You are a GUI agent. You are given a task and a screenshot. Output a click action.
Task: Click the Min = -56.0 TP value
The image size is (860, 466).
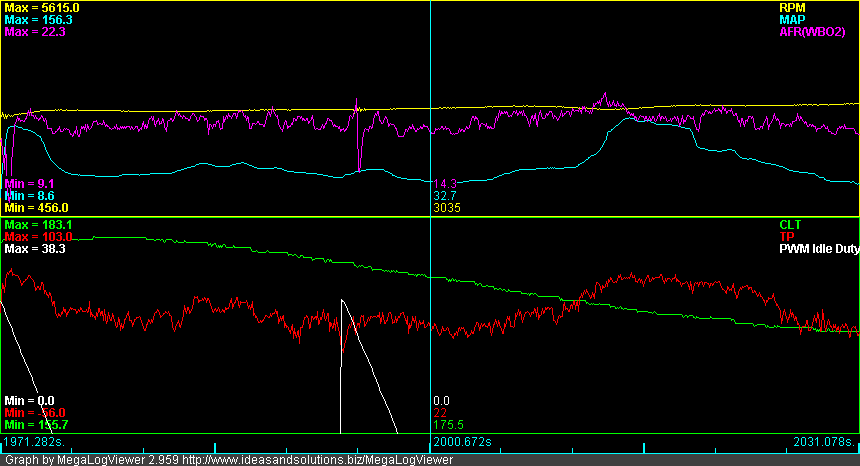pos(35,413)
